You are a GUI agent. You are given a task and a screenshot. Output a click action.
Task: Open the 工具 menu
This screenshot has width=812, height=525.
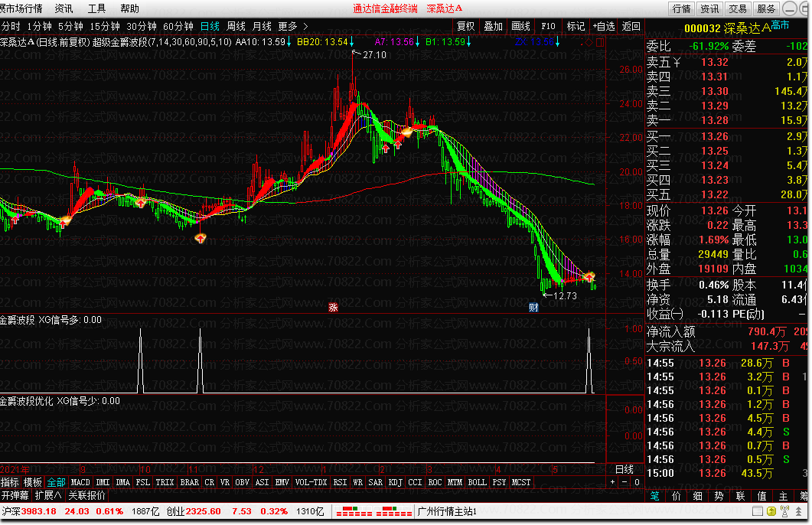click(x=96, y=9)
